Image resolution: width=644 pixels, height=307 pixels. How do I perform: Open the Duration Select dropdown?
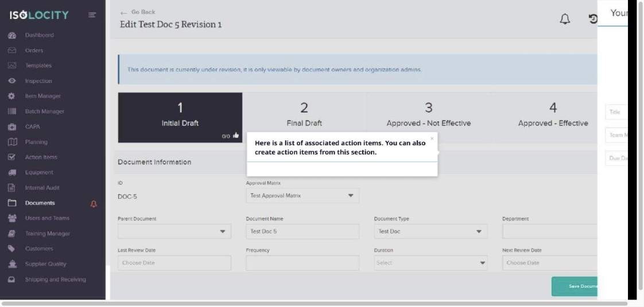tap(430, 263)
